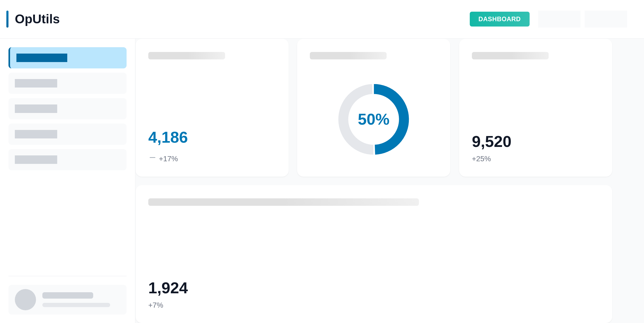Click the blank header button next to DASHBOARD

point(559,19)
